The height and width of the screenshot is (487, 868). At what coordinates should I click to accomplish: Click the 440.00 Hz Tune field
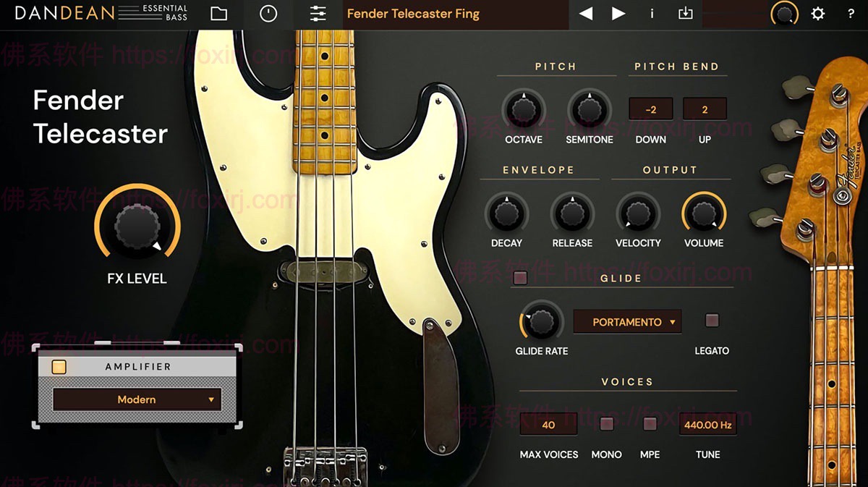pyautogui.click(x=707, y=424)
